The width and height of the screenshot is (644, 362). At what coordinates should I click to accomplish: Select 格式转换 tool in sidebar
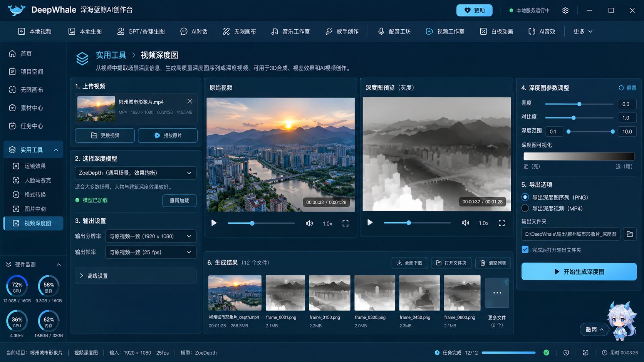pyautogui.click(x=33, y=194)
